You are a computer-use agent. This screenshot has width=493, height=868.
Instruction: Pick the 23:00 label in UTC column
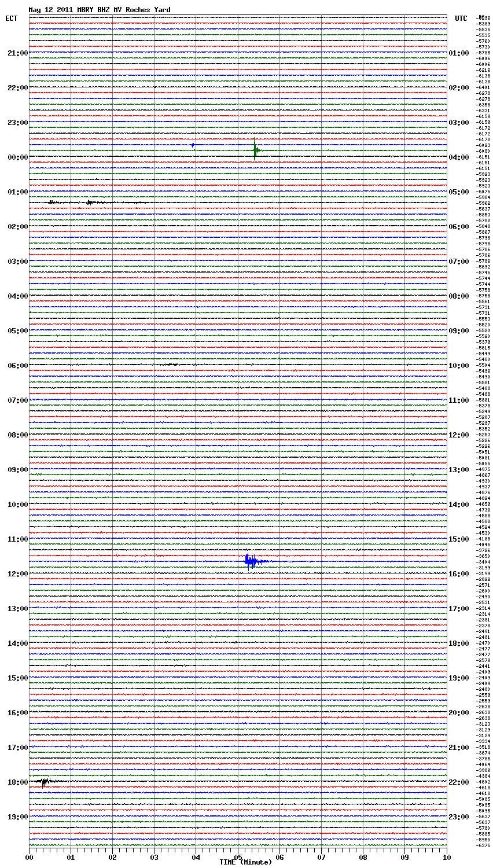click(x=459, y=817)
